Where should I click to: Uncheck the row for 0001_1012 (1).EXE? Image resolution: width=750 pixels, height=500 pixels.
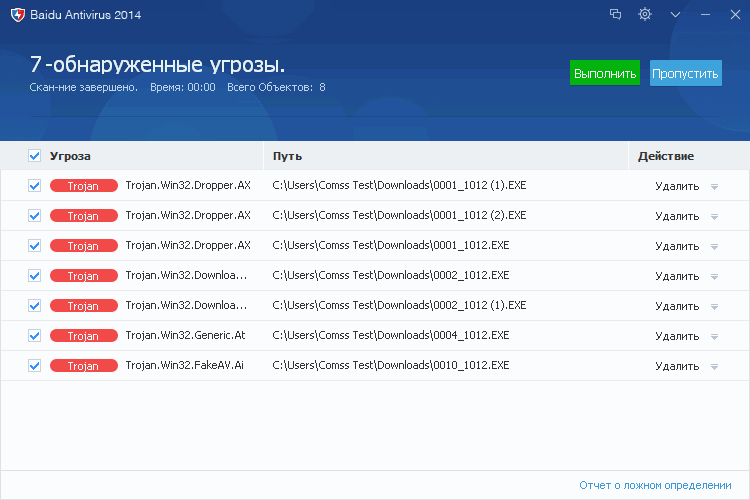(x=34, y=186)
